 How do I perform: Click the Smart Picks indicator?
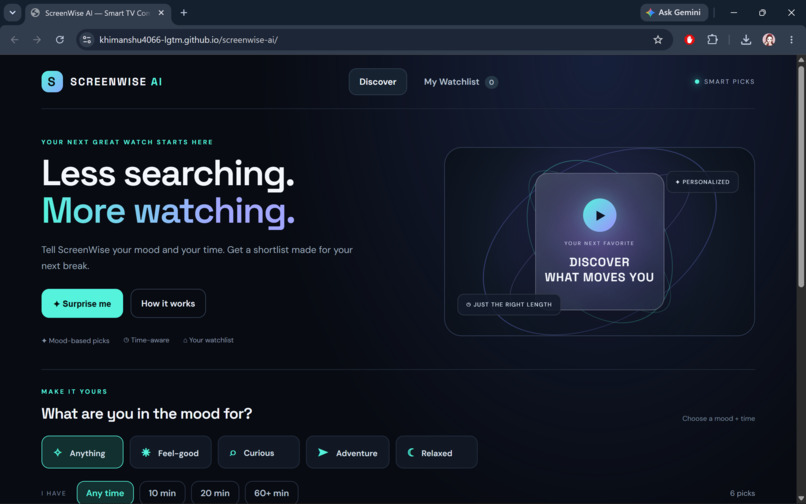pyautogui.click(x=724, y=82)
